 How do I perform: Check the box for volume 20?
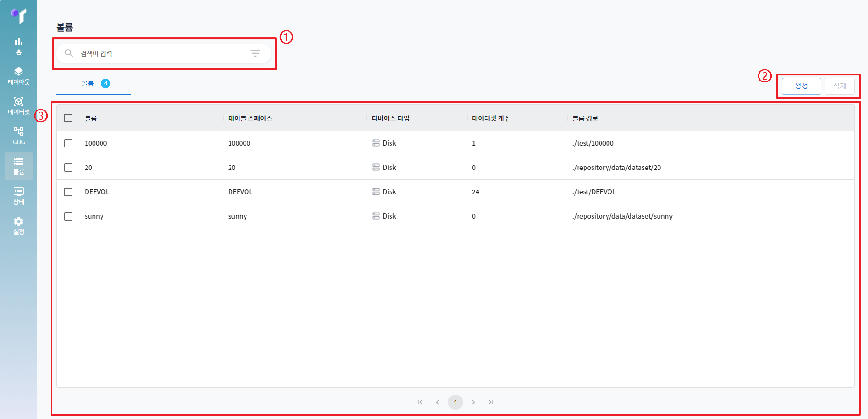click(68, 168)
